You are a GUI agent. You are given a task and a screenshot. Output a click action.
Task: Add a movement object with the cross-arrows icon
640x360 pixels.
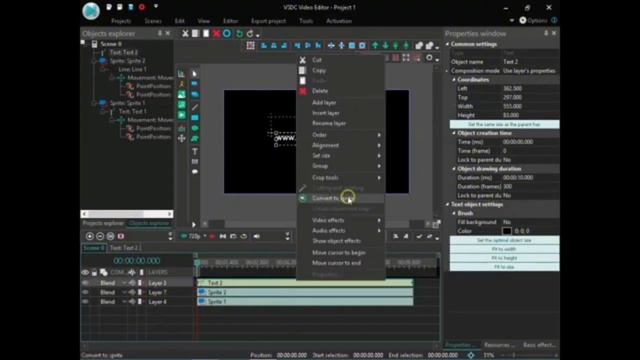181,138
